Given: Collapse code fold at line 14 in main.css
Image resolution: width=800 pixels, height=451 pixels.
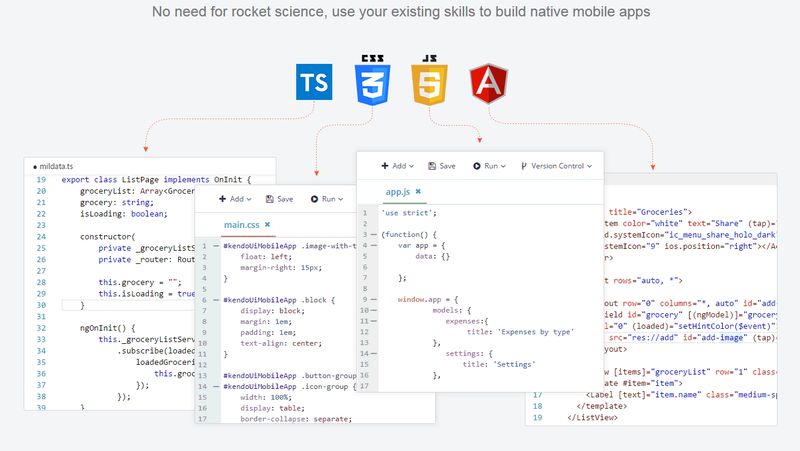Looking at the screenshot, I should [216, 387].
